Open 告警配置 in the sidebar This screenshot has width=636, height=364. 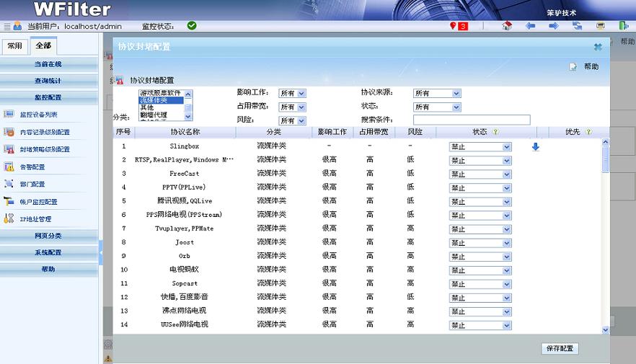[33, 167]
